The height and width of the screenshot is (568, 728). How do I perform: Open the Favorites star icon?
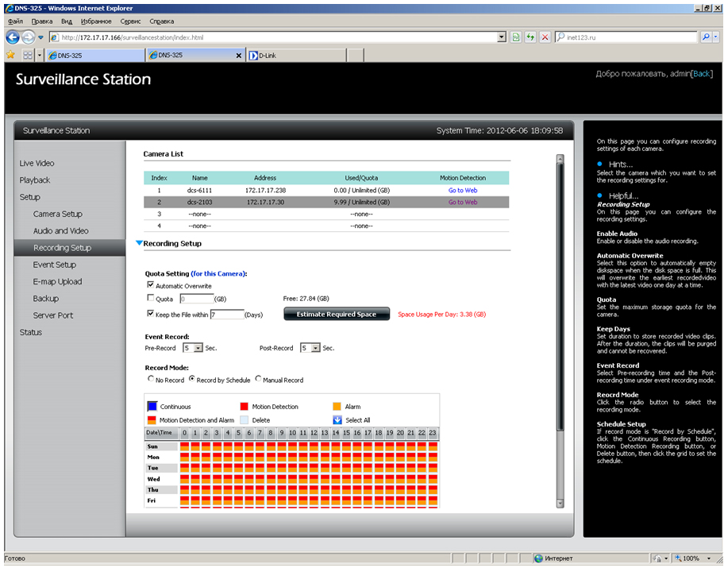10,56
